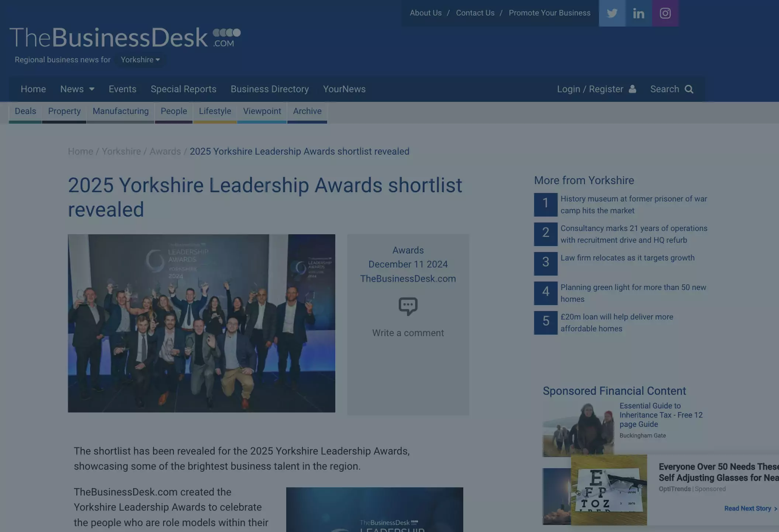Click the Inheritance Tax sponsored thumbnail
779x532 pixels.
(578, 429)
